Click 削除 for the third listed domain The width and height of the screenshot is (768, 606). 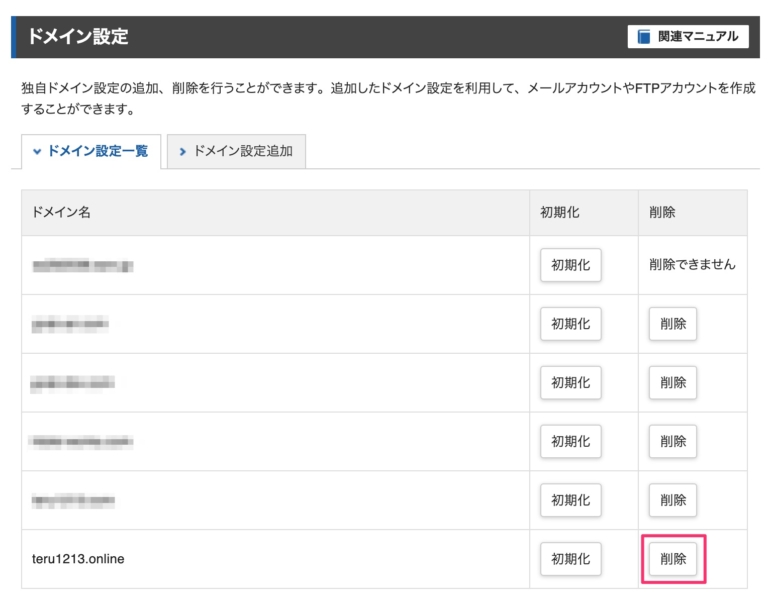click(673, 383)
